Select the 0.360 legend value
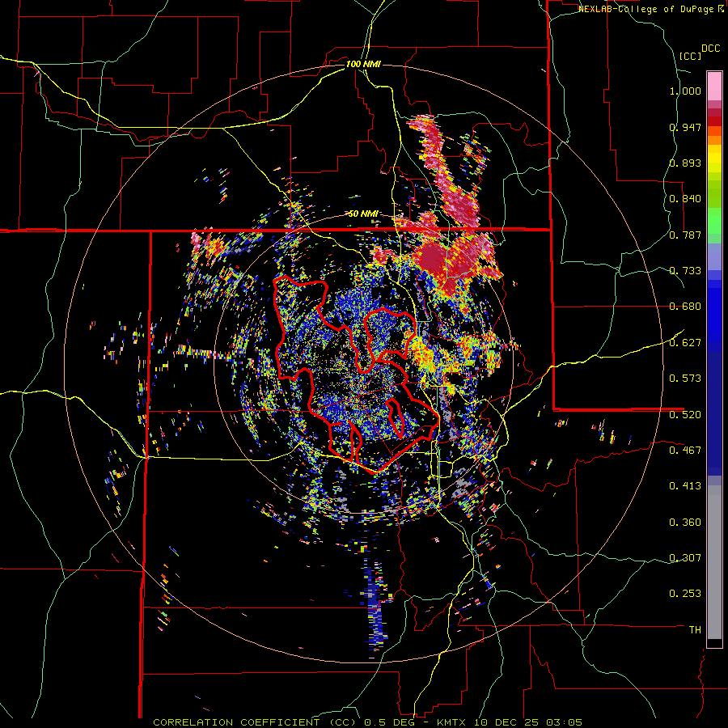 685,523
